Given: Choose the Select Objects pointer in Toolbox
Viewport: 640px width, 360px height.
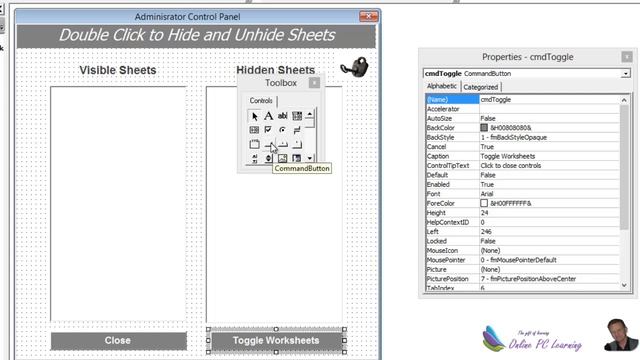Looking at the screenshot, I should [254, 116].
